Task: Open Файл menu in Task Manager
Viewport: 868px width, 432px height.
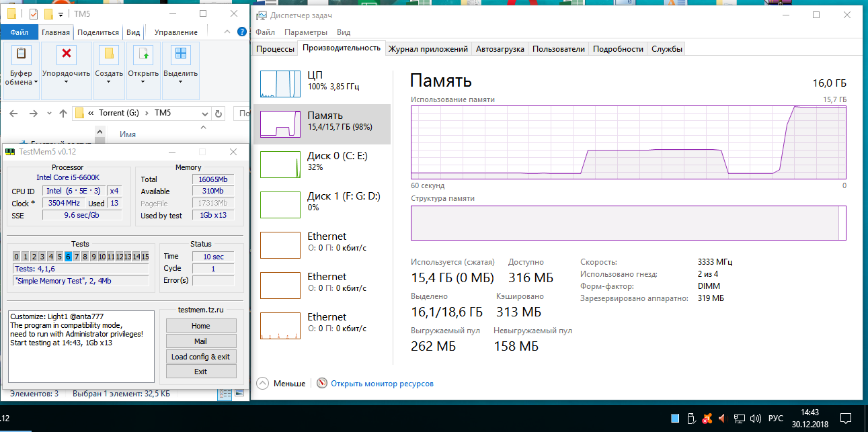Action: [265, 32]
